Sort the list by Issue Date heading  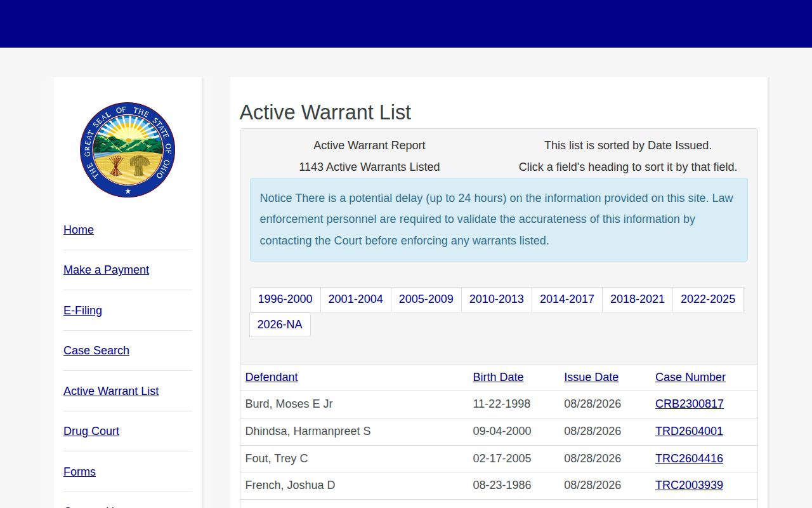click(591, 377)
